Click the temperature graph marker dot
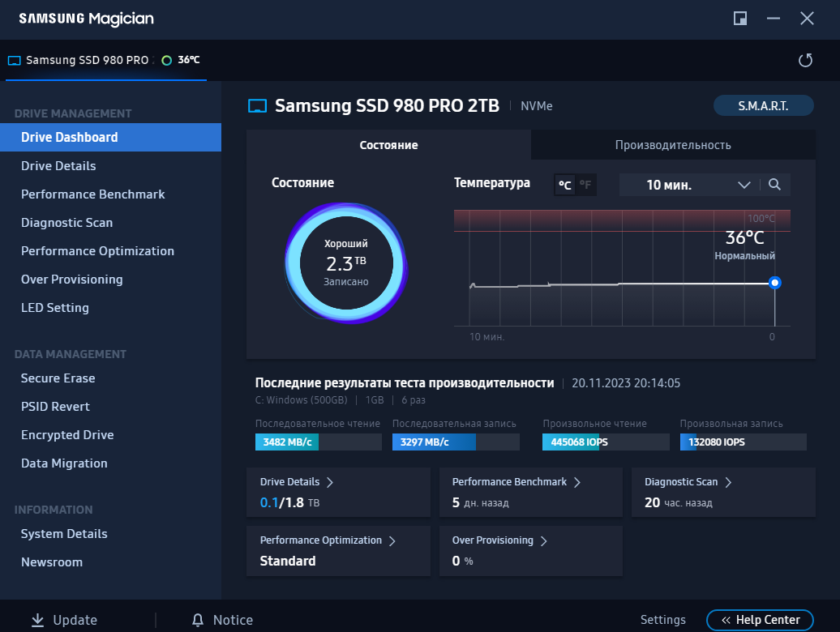The image size is (840, 632). point(774,283)
